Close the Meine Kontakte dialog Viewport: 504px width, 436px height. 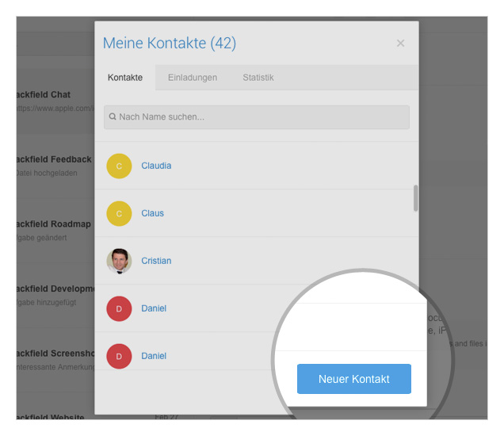tap(400, 43)
